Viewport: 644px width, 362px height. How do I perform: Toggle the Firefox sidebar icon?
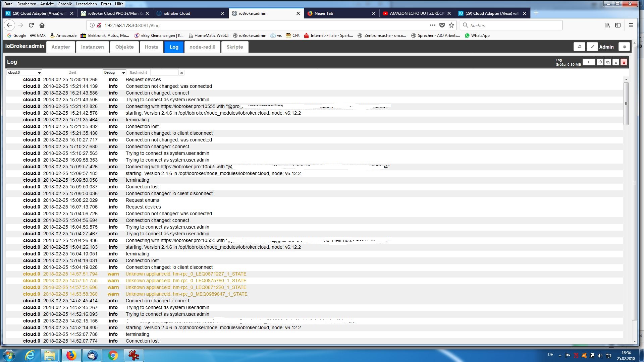618,25
